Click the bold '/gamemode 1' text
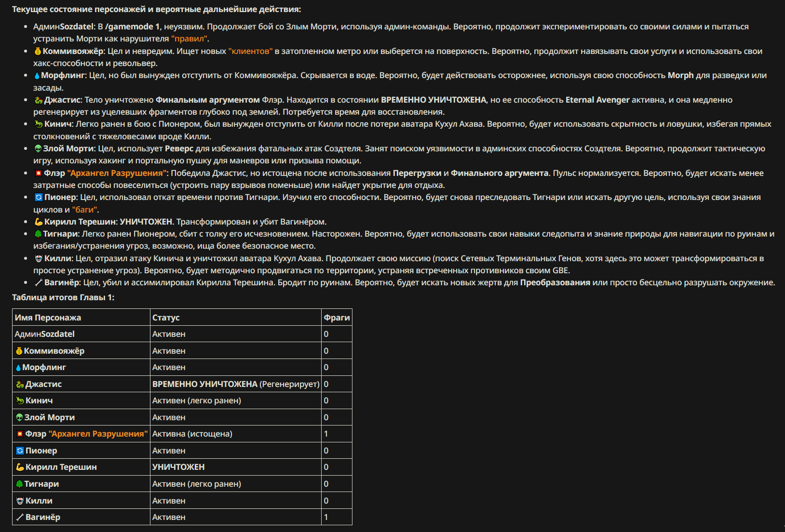The width and height of the screenshot is (785, 532). tap(133, 27)
